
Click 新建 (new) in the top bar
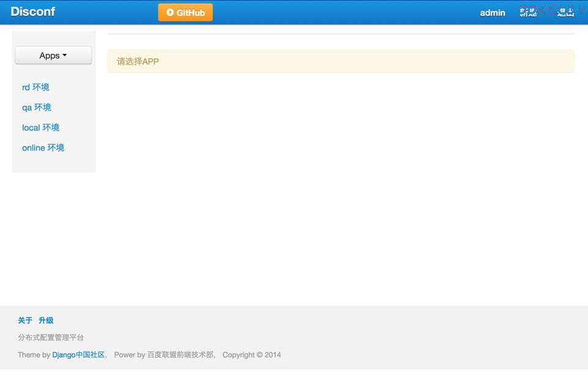pyautogui.click(x=528, y=12)
